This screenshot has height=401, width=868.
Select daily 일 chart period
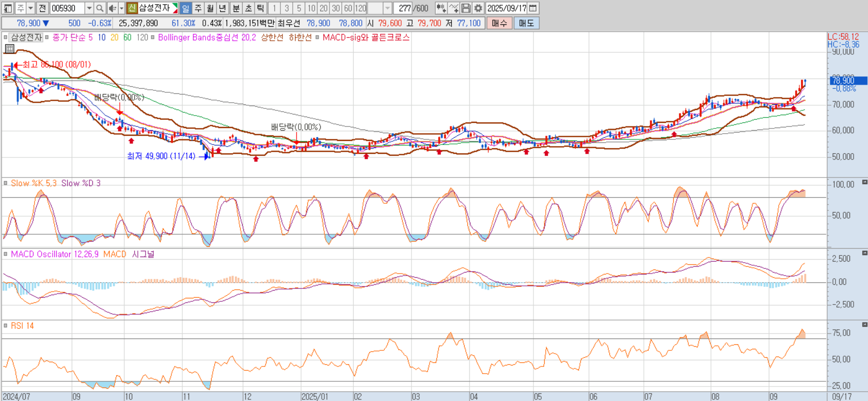pos(185,8)
